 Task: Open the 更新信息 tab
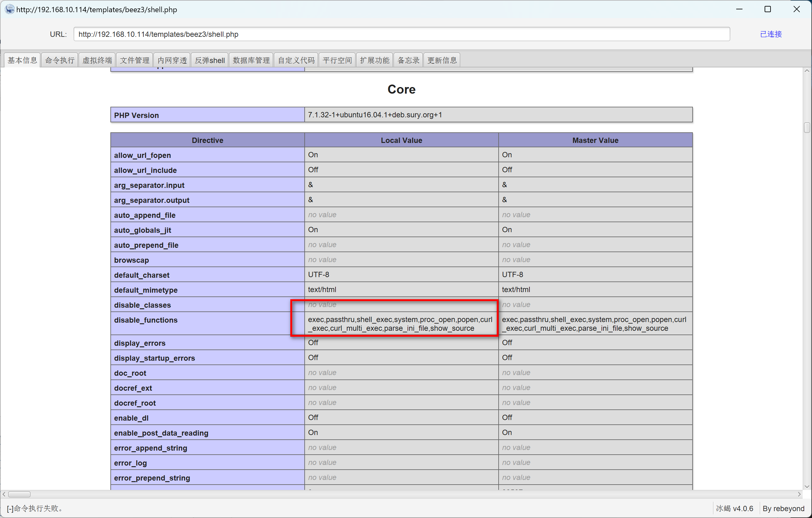click(442, 61)
